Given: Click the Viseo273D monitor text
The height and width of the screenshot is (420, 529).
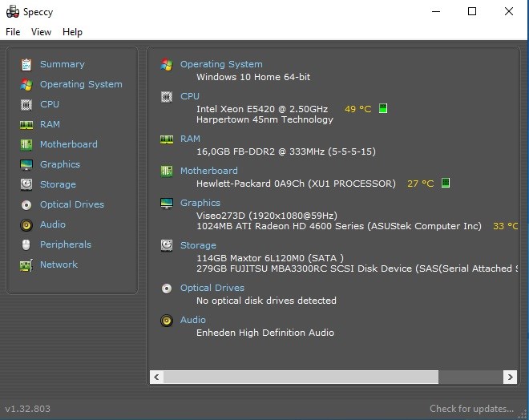Looking at the screenshot, I should click(x=267, y=216).
